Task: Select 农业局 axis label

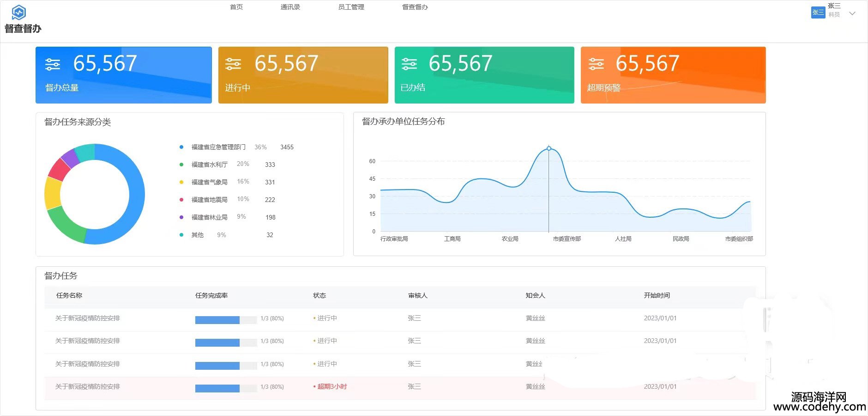Action: (510, 239)
